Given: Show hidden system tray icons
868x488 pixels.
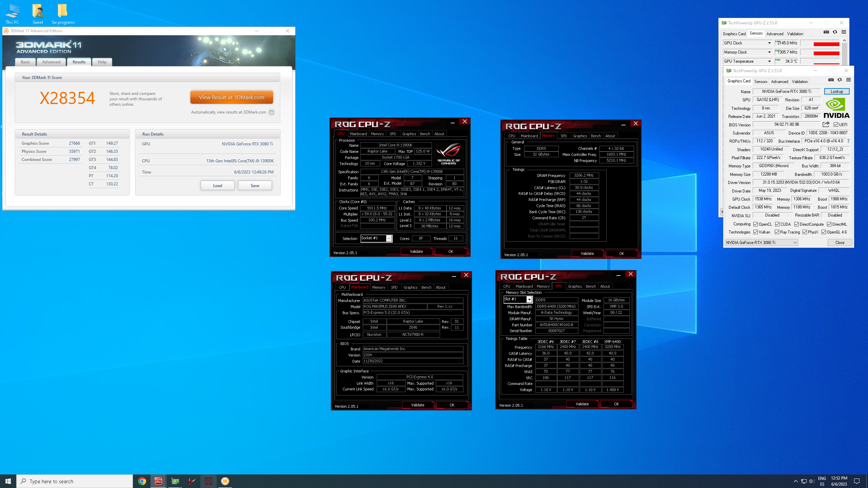Looking at the screenshot, I should point(795,481).
